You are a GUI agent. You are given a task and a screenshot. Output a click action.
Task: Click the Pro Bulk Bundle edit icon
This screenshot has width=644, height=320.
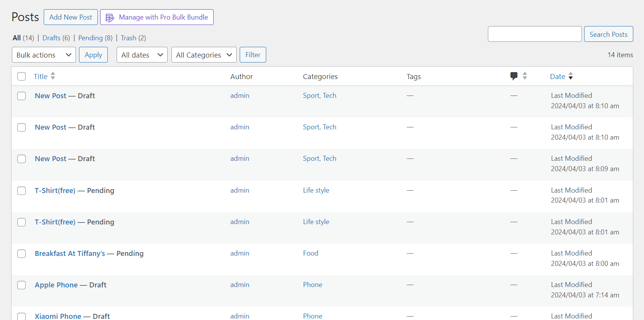(110, 18)
